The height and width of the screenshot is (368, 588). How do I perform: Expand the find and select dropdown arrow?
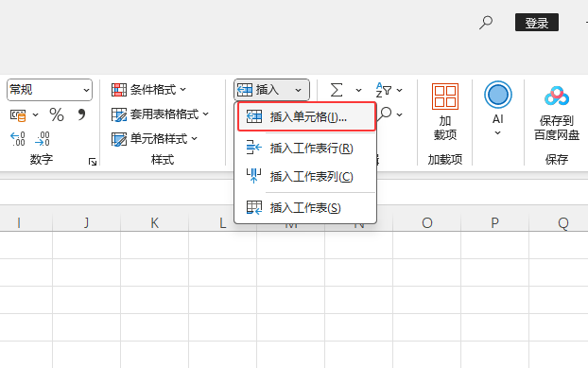399,114
